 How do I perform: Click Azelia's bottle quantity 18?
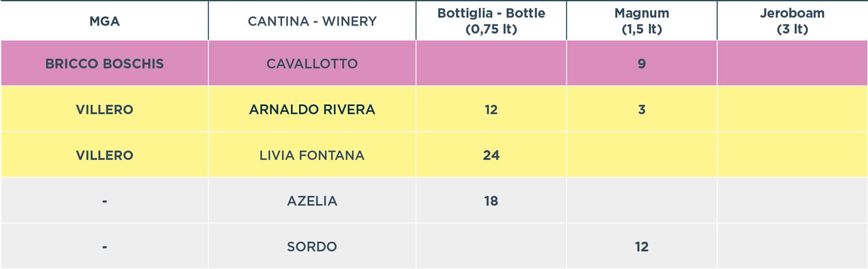pos(491,201)
